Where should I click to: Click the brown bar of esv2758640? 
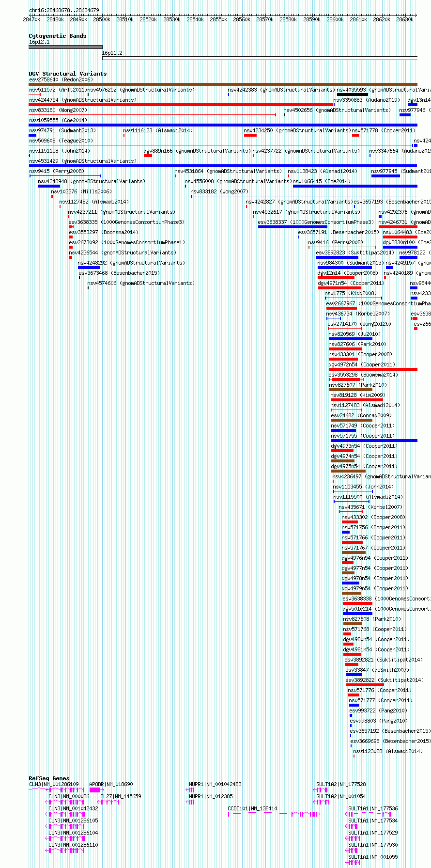click(223, 84)
